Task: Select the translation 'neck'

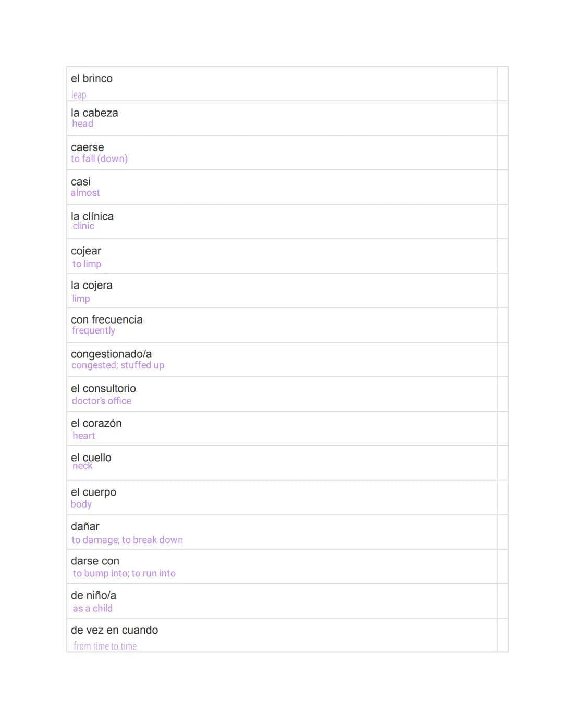Action: click(x=82, y=466)
